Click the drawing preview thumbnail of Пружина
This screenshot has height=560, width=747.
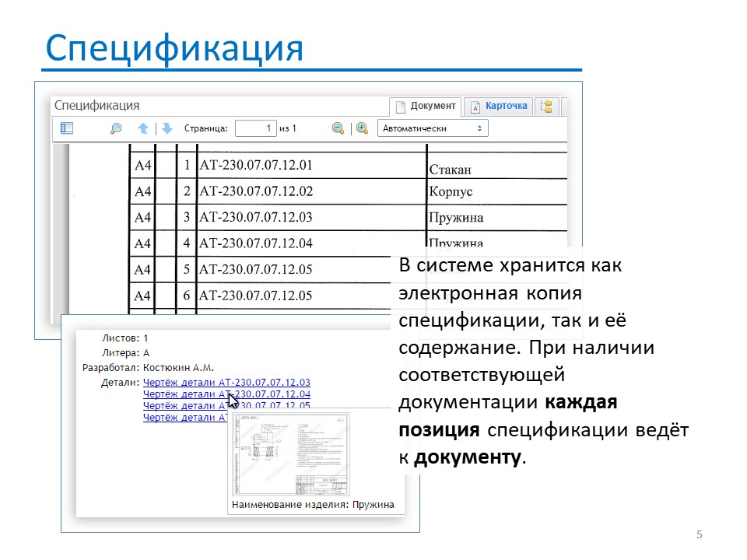tap(290, 455)
